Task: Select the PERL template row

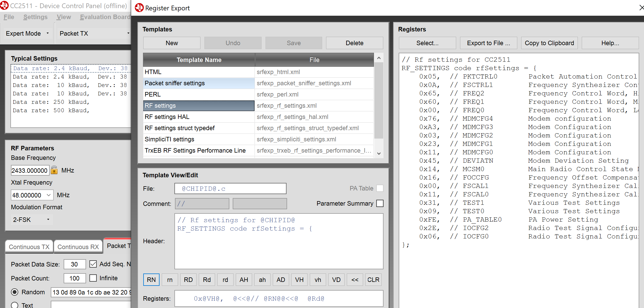Action: tap(258, 95)
